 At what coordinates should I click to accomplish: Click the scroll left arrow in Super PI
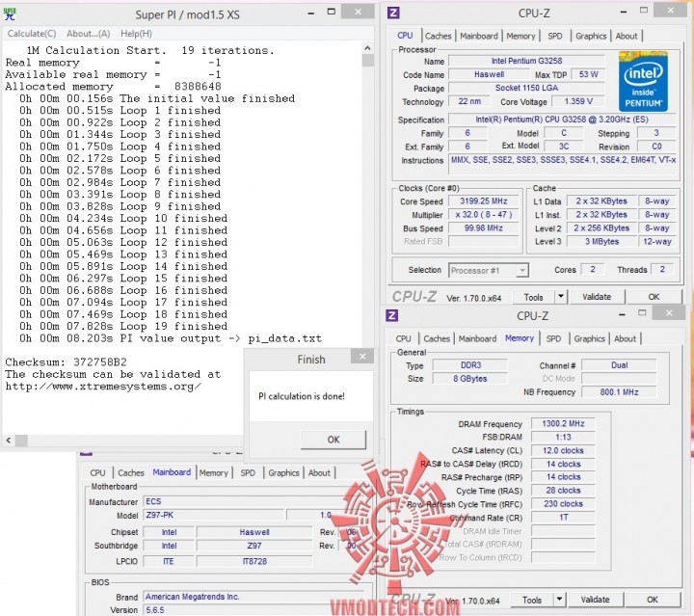[x=9, y=441]
